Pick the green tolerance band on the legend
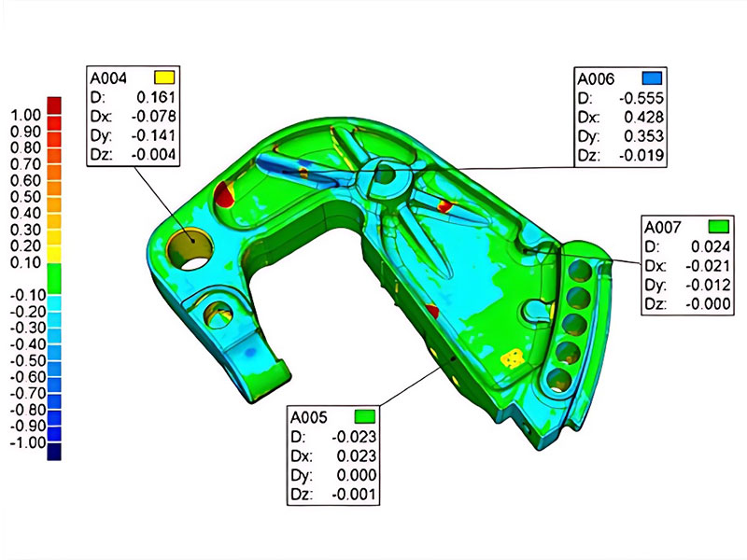Image resolution: width=747 pixels, height=560 pixels. point(54,277)
